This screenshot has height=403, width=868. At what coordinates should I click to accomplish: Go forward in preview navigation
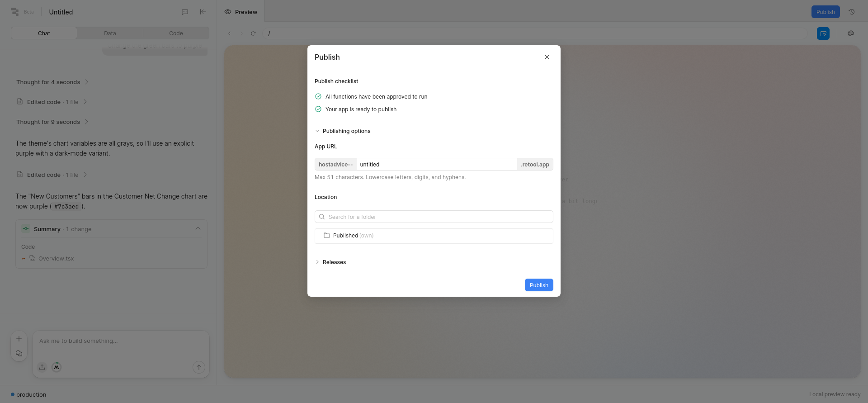(x=241, y=33)
